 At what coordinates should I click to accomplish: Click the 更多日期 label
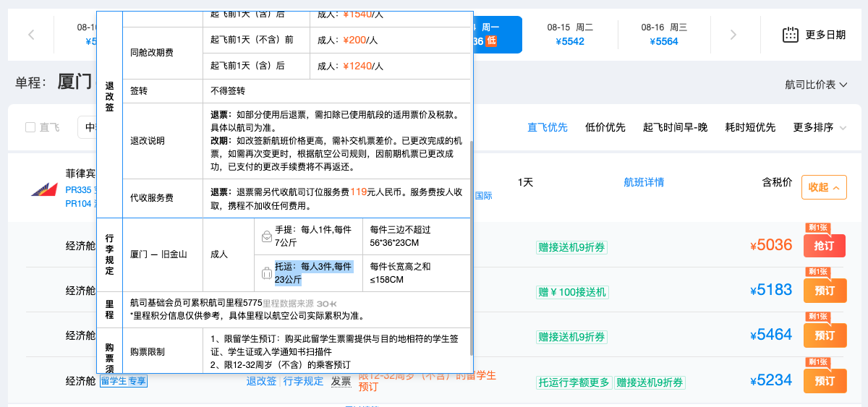[825, 34]
